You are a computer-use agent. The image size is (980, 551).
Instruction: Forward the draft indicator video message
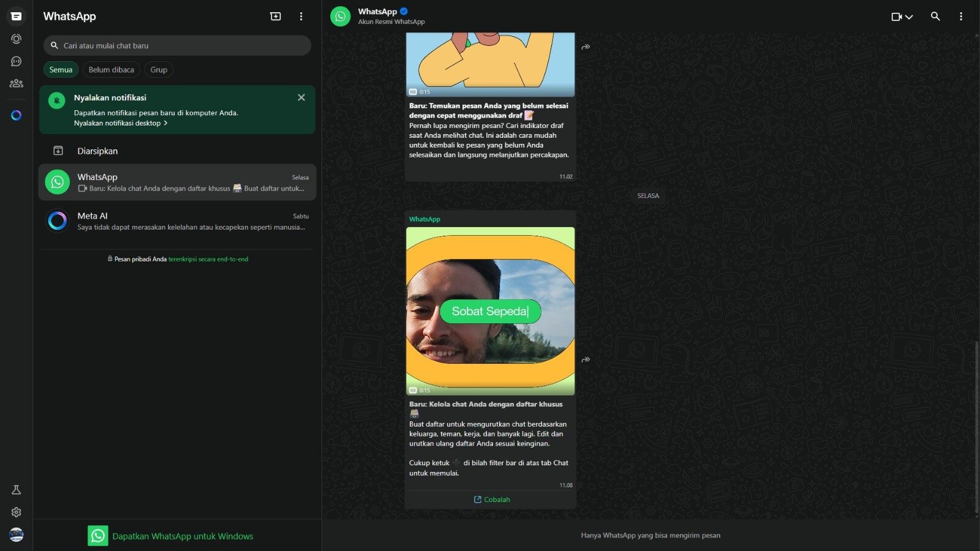[x=586, y=47]
